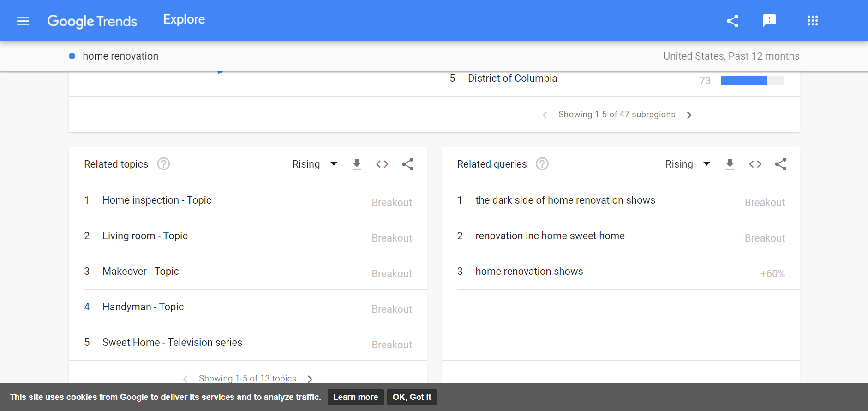
Task: Open the hamburger main menu
Action: point(23,21)
